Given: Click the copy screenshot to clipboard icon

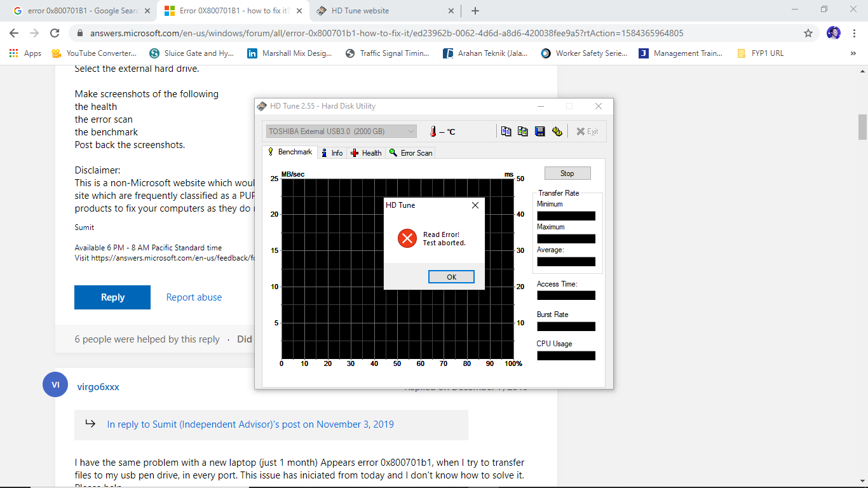Looking at the screenshot, I should (x=523, y=132).
